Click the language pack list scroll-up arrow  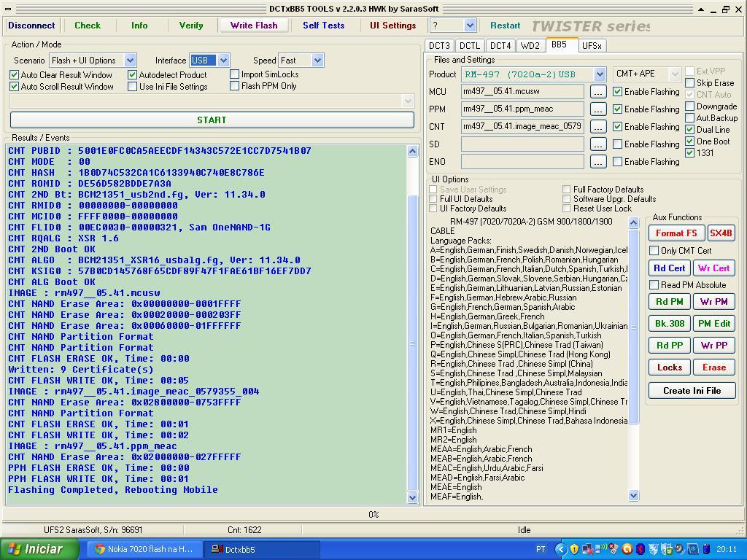pos(634,222)
